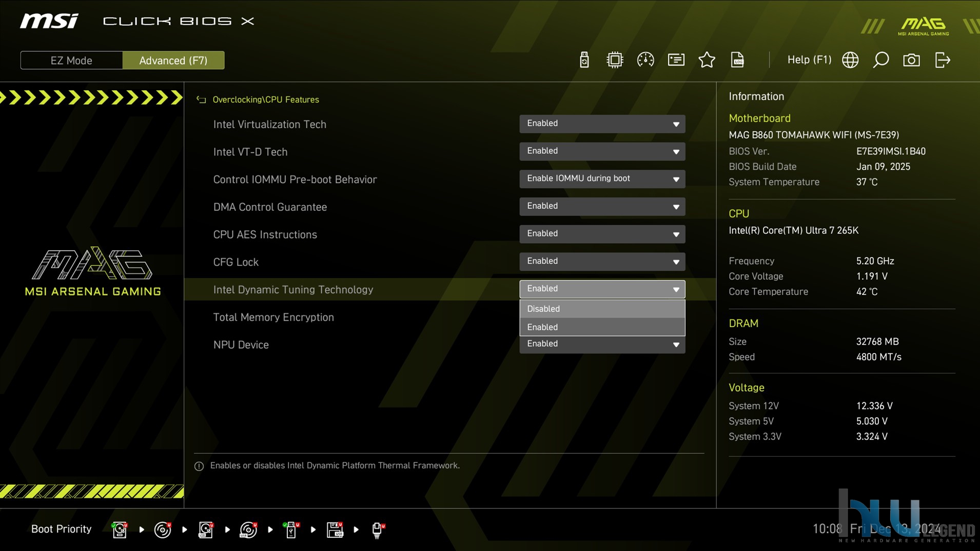Click the exit BIOS icon
Screen dimensions: 980x551
[943, 60]
